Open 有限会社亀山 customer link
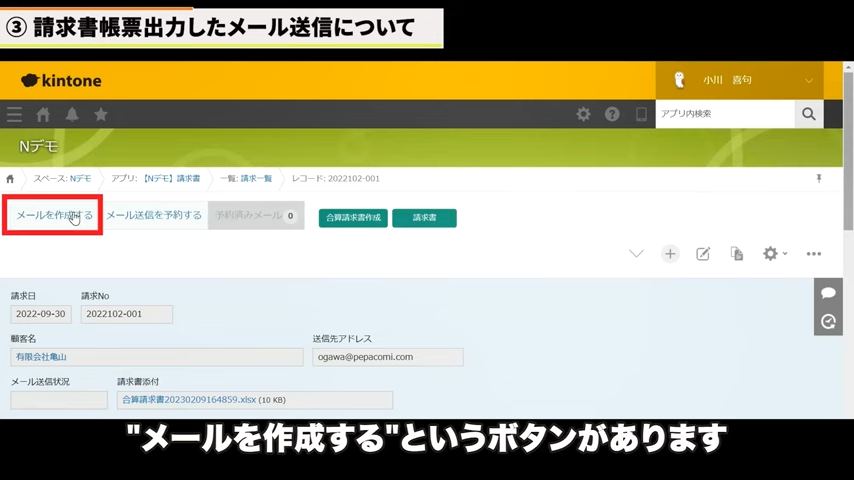 click(41, 357)
